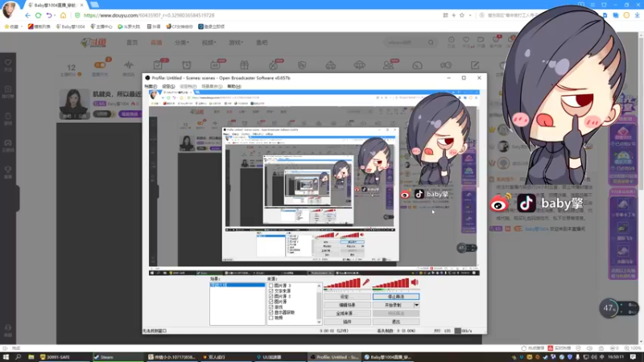Viewport: 644px width, 362px height.
Task: Reload the page with green refresh icon
Action: click(x=38, y=15)
